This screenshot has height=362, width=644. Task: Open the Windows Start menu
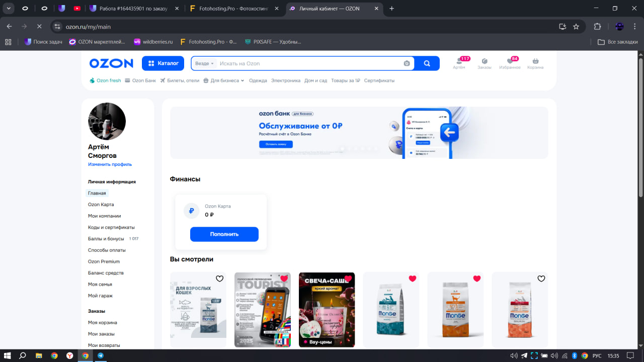point(8,355)
